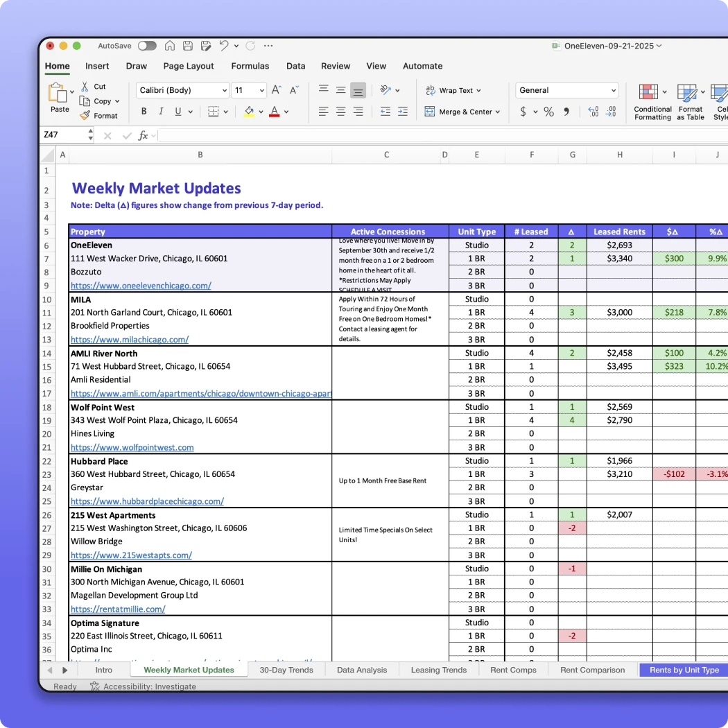728x728 pixels.
Task: Click the Wrap Text button
Action: click(x=453, y=90)
